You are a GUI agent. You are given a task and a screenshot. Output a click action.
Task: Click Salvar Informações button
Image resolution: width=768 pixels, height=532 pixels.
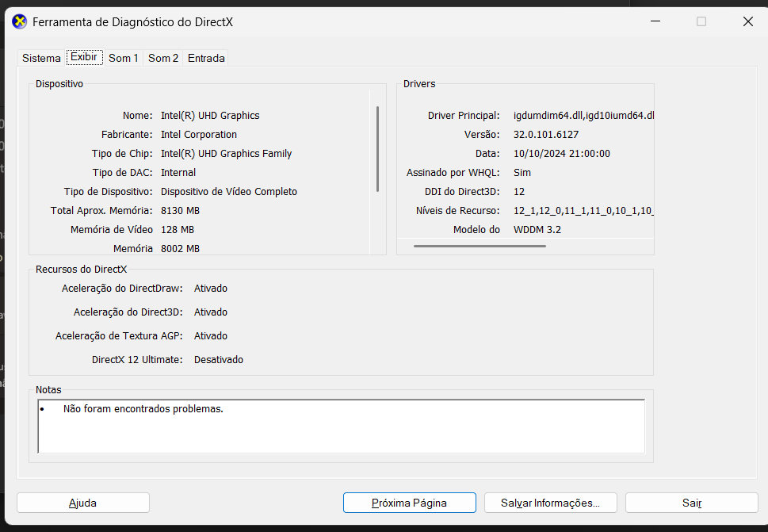point(551,503)
